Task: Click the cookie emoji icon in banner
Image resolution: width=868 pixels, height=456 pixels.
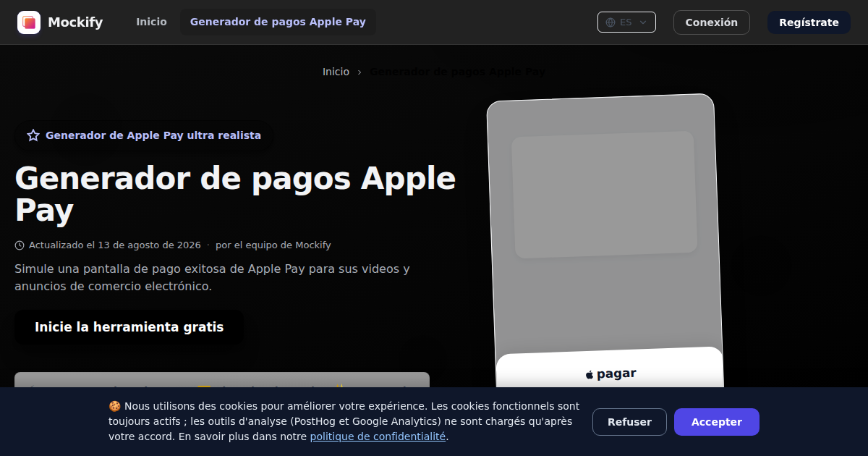Action: tap(114, 406)
